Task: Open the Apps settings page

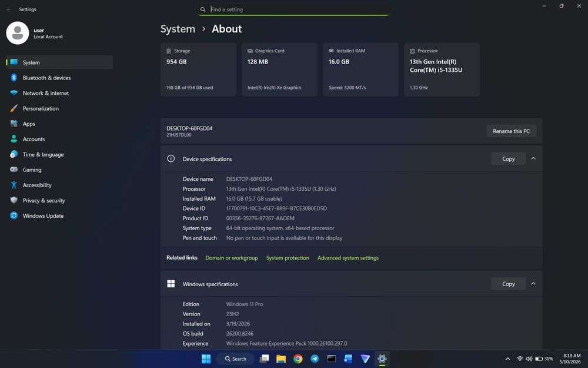Action: click(x=59, y=124)
